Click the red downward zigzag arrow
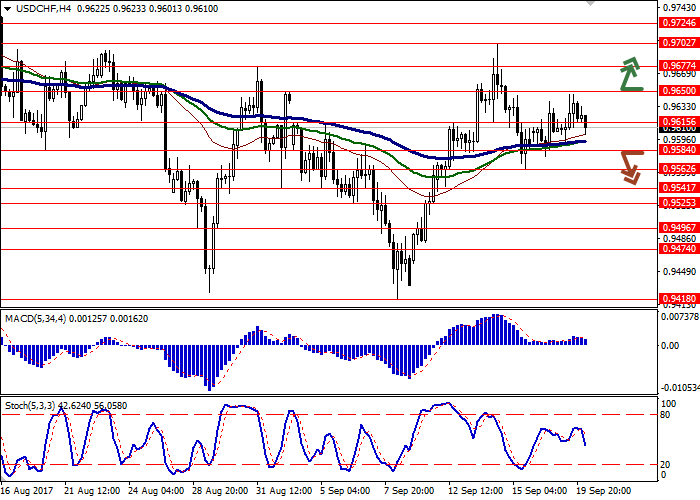700x500 pixels. (630, 167)
